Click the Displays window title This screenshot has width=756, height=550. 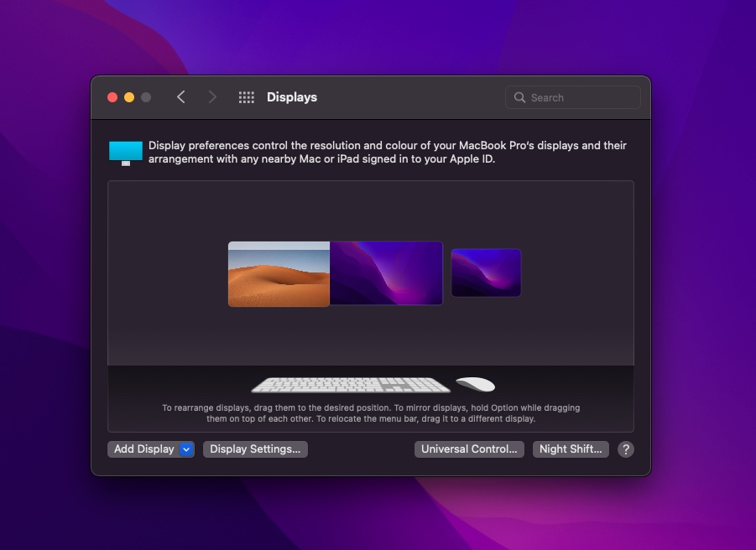pos(292,97)
